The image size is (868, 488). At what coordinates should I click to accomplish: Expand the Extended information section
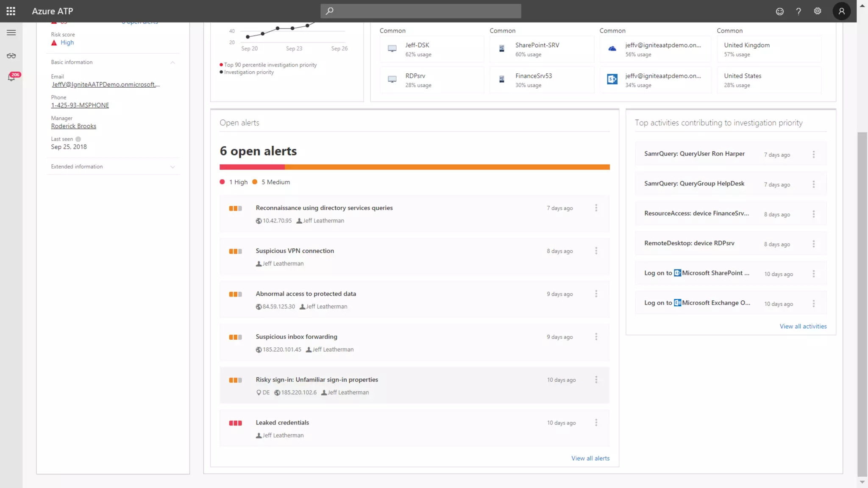click(172, 167)
